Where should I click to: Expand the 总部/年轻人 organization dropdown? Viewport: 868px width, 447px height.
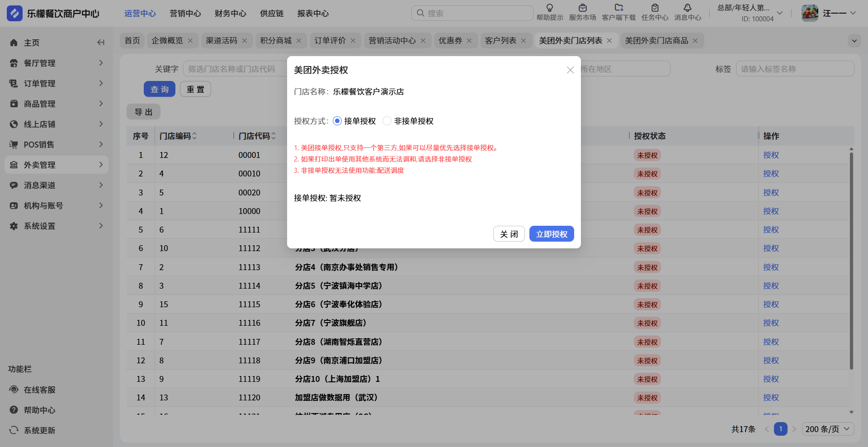[779, 13]
